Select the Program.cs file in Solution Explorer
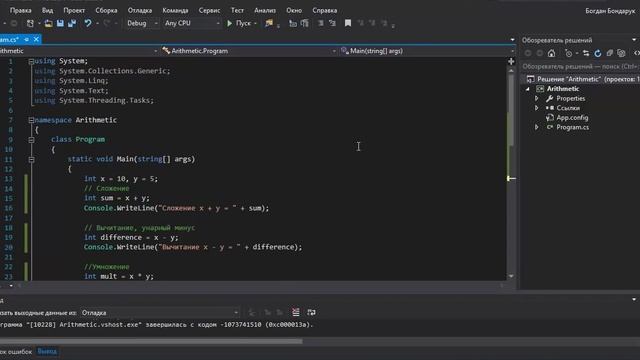640x360 pixels. (x=572, y=127)
